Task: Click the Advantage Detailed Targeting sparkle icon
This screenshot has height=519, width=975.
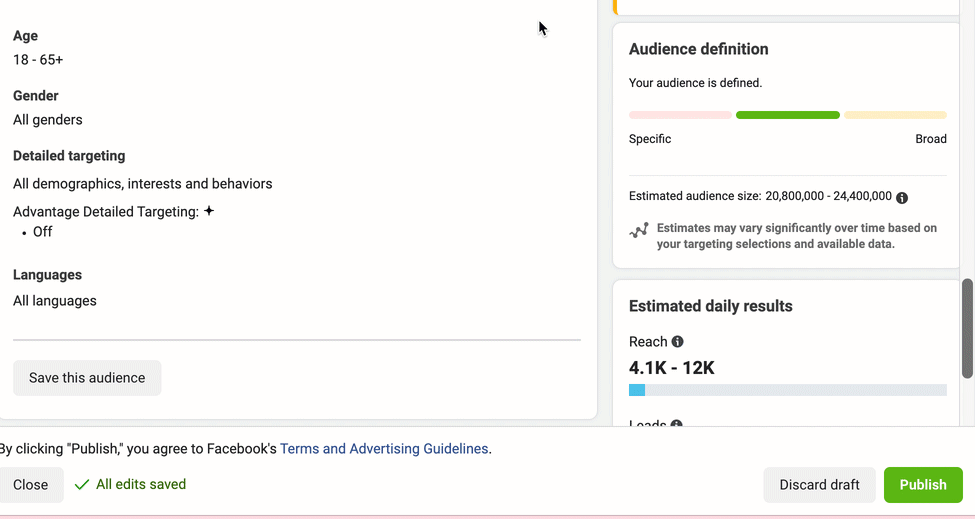Action: click(x=209, y=211)
